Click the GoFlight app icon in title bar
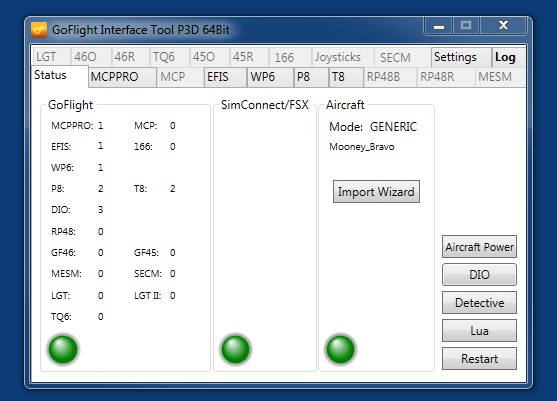 click(x=39, y=30)
